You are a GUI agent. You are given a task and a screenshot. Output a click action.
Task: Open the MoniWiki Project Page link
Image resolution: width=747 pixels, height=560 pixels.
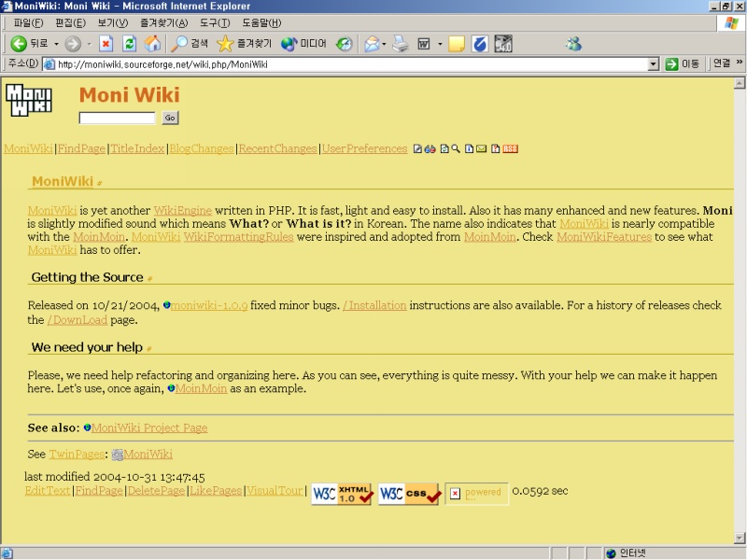click(x=149, y=427)
